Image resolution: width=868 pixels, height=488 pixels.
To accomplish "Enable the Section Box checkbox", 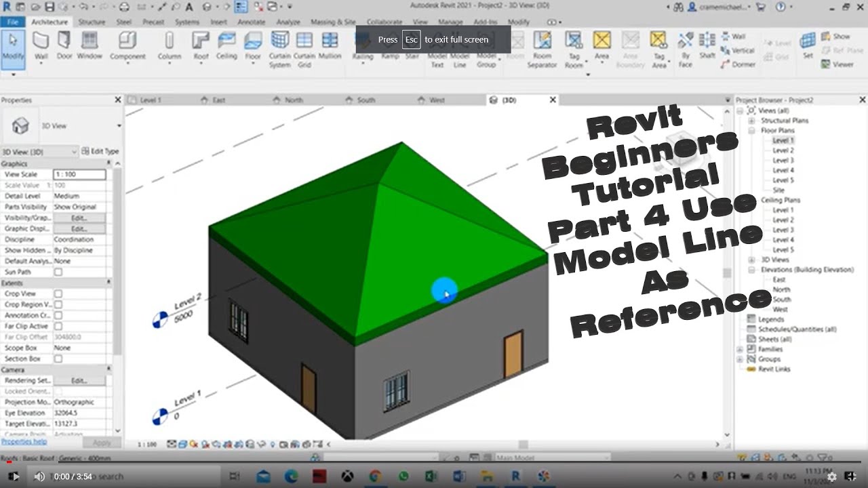I will 58,359.
